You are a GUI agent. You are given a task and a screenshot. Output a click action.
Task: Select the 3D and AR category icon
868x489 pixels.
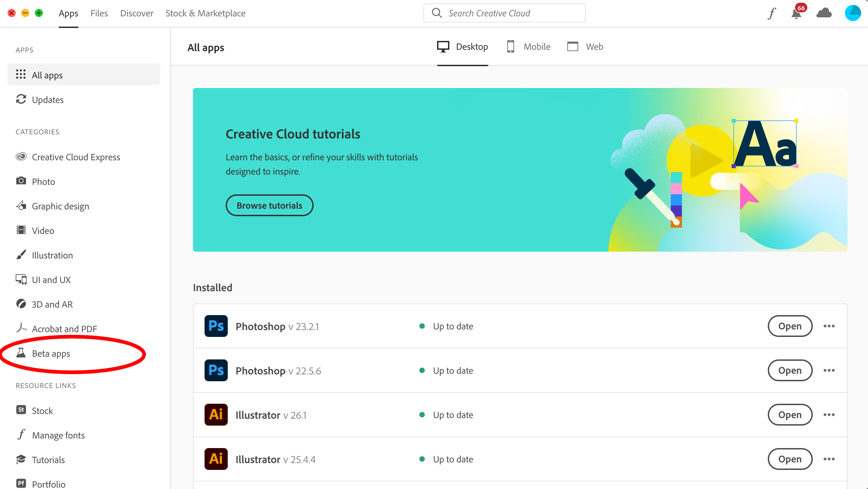pos(21,304)
